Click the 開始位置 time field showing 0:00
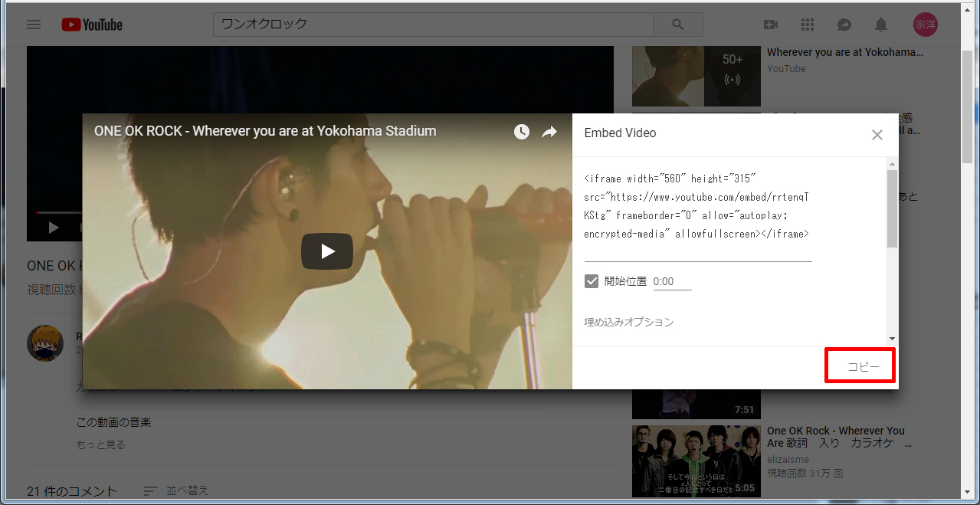Image resolution: width=980 pixels, height=505 pixels. 672,282
